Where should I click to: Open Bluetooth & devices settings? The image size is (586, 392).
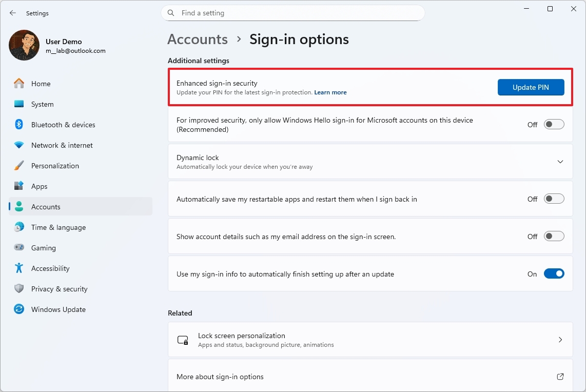point(18,125)
